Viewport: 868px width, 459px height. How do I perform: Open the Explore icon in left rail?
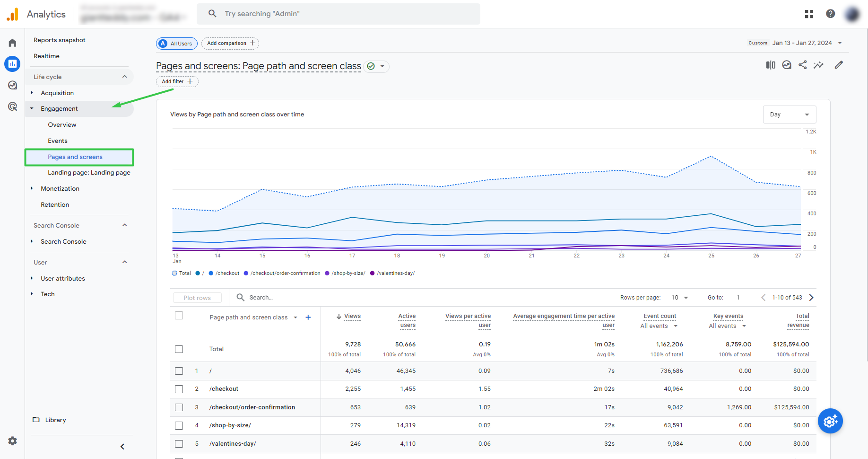point(12,85)
